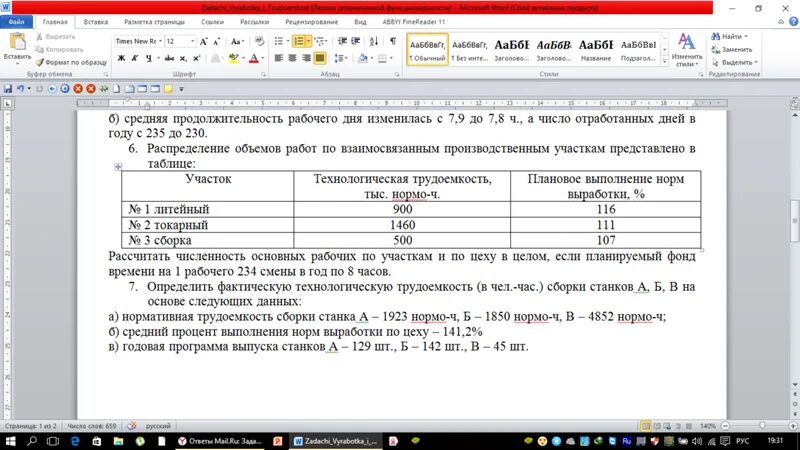800x450 pixels.
Task: Click the spell-check status icon
Action: pos(132,426)
